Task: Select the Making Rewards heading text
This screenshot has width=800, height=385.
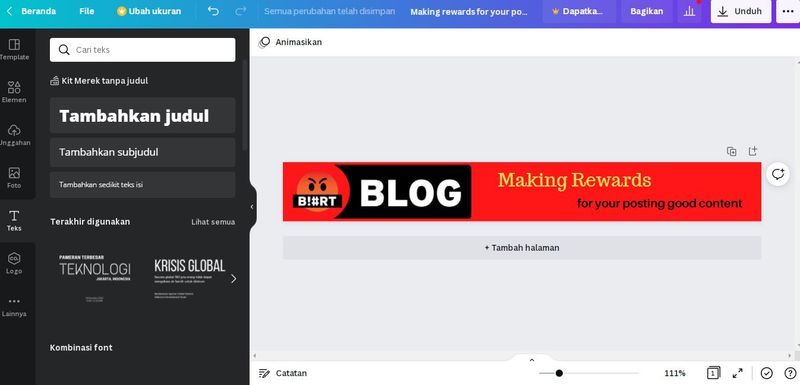Action: click(574, 180)
